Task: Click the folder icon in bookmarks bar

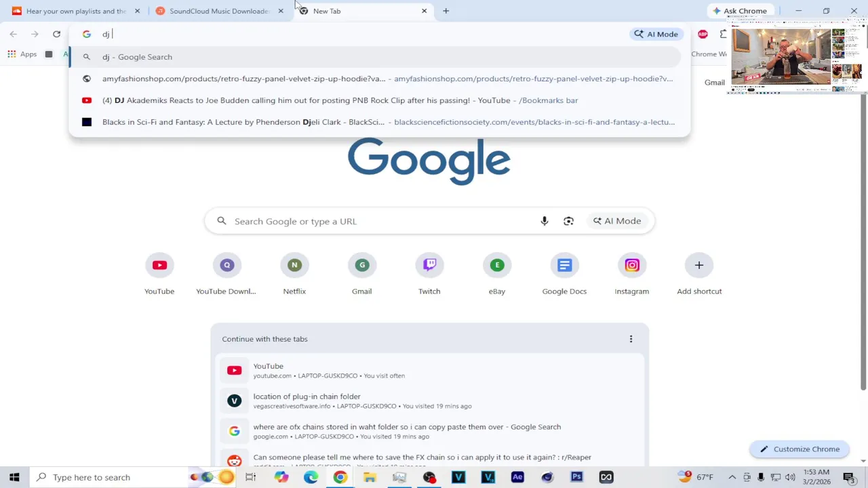Action: (49, 54)
